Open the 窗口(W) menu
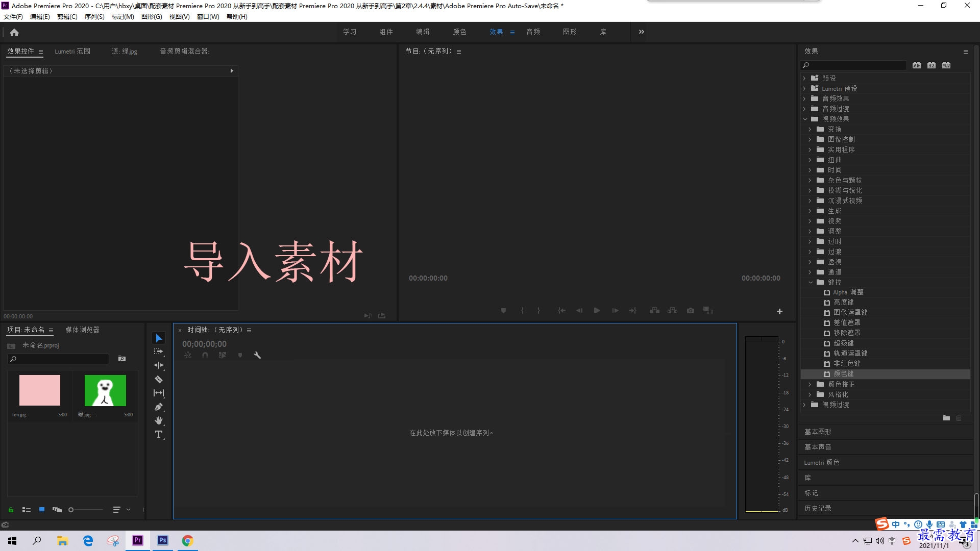This screenshot has width=980, height=551. click(208, 17)
